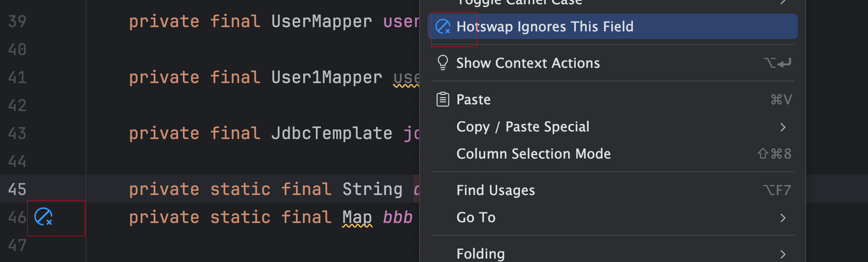
Task: Choose Paste from the context menu
Action: (x=473, y=100)
